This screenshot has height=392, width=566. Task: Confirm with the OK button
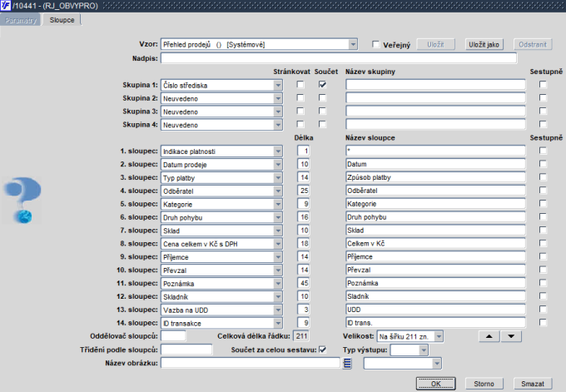[x=435, y=384]
